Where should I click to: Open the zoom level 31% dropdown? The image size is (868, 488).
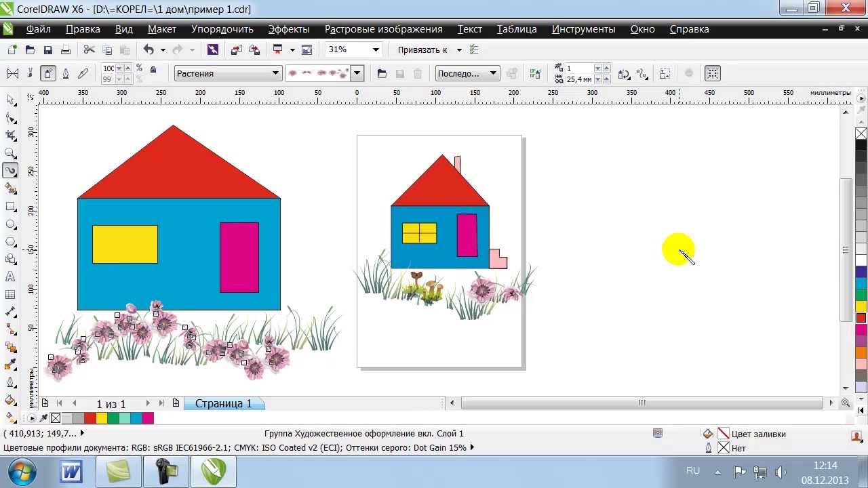coord(375,49)
